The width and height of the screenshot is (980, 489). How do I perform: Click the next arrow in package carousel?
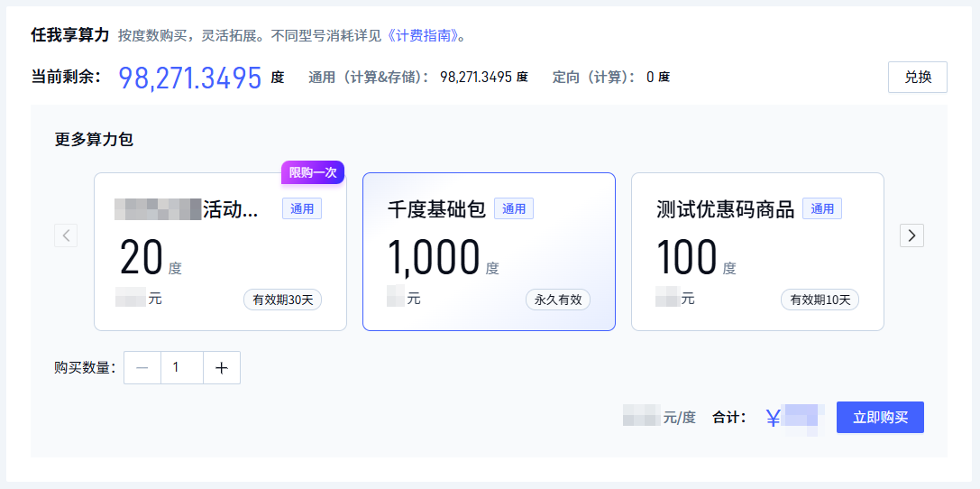(x=911, y=235)
